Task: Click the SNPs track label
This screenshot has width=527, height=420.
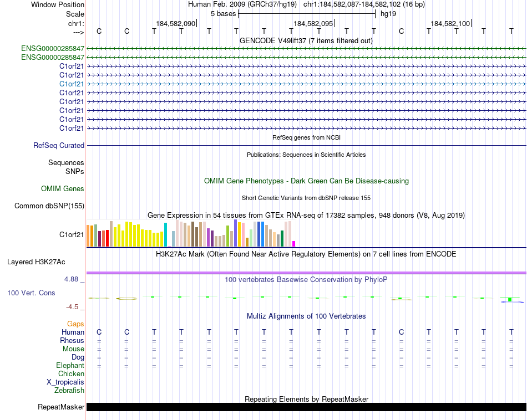Action: (x=75, y=171)
